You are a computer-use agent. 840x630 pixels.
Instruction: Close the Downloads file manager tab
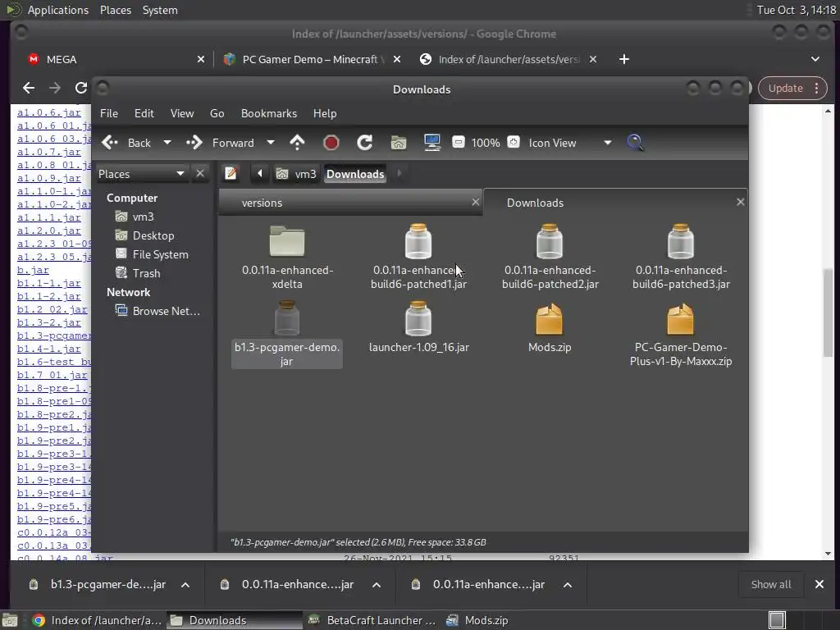pos(740,202)
